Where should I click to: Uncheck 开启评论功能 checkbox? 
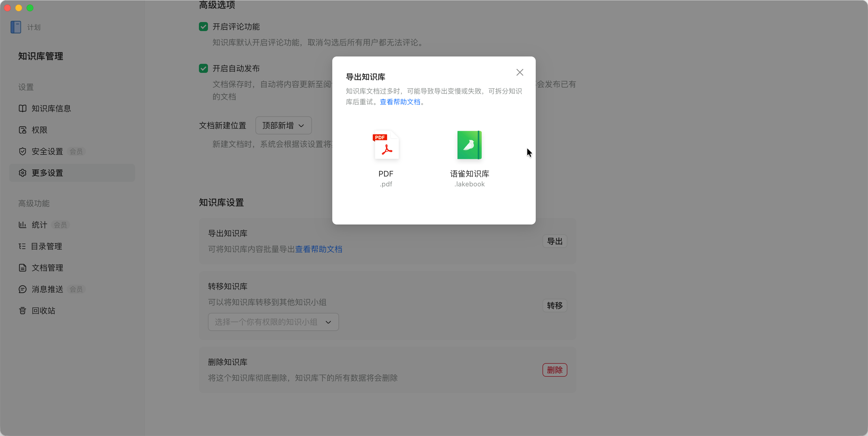click(x=203, y=27)
